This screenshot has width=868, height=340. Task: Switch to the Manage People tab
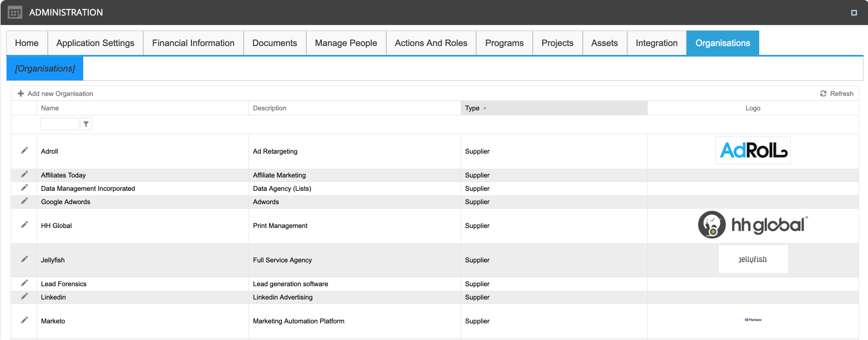tap(346, 43)
